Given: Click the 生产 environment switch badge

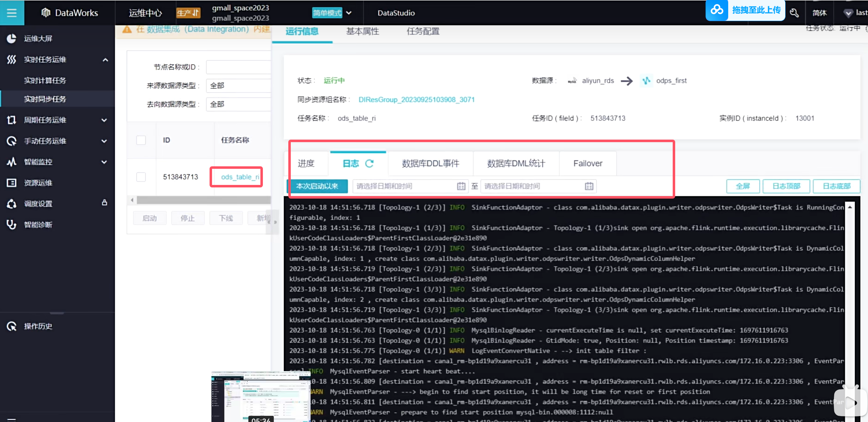Looking at the screenshot, I should (188, 13).
